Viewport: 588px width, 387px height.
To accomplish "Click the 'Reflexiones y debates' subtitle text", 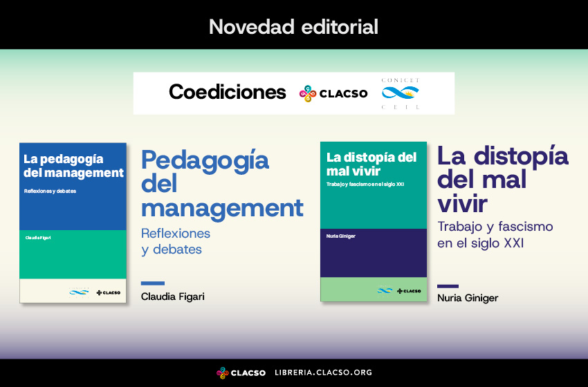I will pos(176,241).
